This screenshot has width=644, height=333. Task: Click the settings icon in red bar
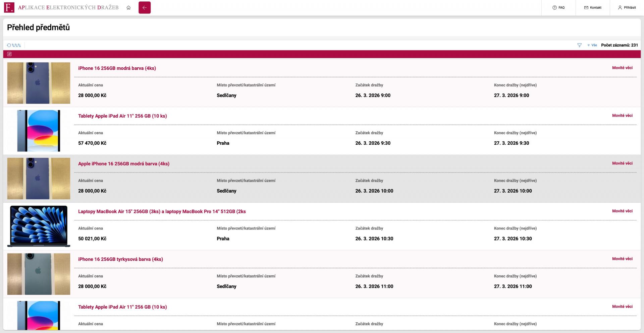click(x=9, y=54)
